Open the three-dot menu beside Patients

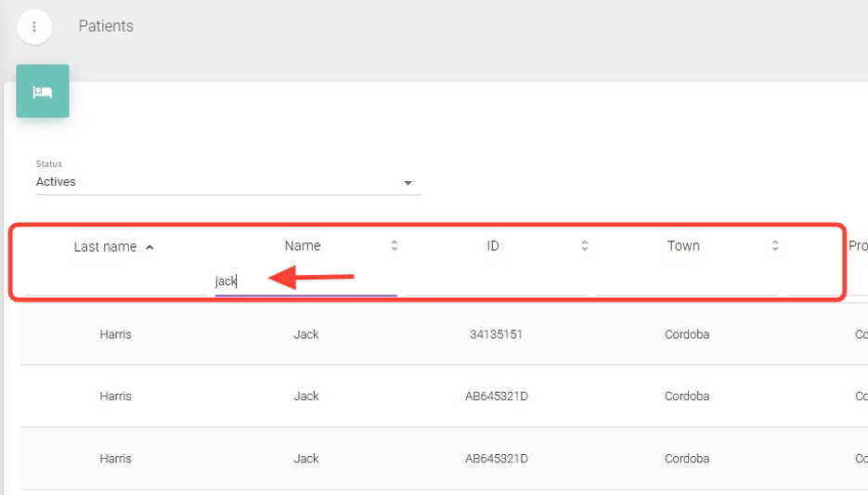coord(34,27)
